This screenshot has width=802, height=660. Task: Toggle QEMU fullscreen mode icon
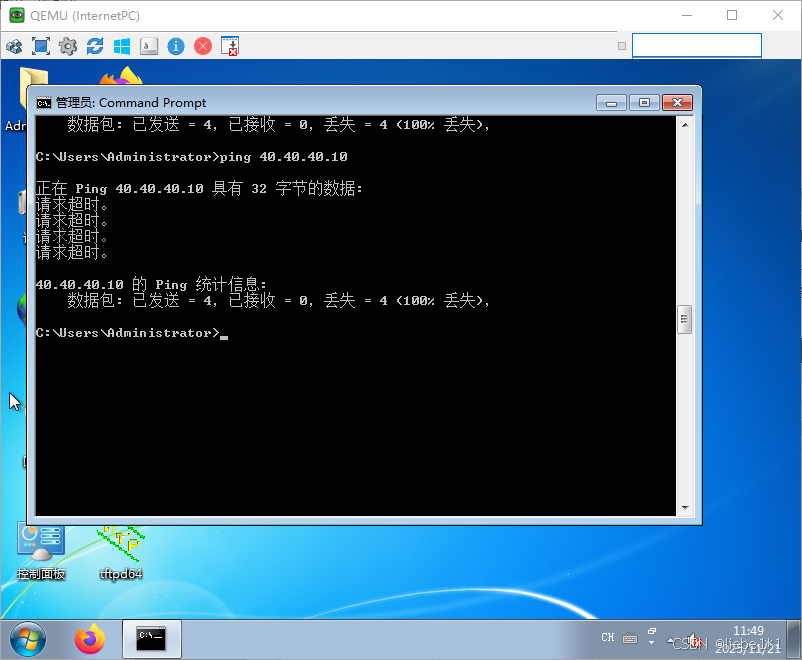point(41,46)
